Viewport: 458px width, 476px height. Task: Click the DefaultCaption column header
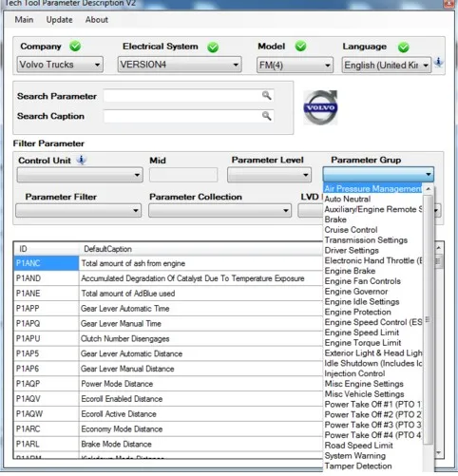(x=200, y=249)
